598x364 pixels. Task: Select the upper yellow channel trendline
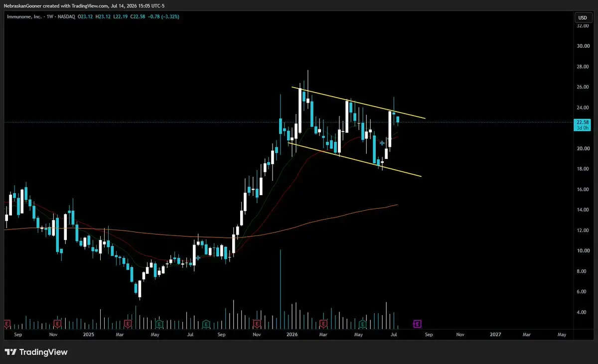[359, 104]
